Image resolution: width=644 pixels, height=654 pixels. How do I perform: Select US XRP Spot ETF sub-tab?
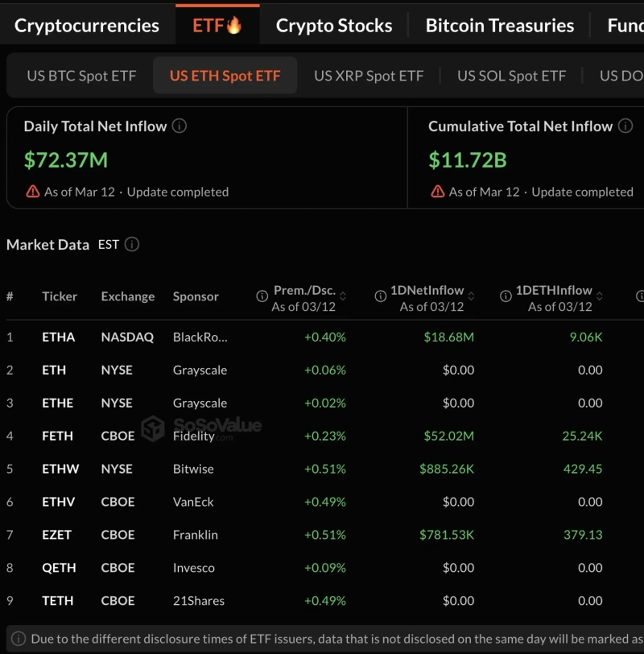coord(369,76)
